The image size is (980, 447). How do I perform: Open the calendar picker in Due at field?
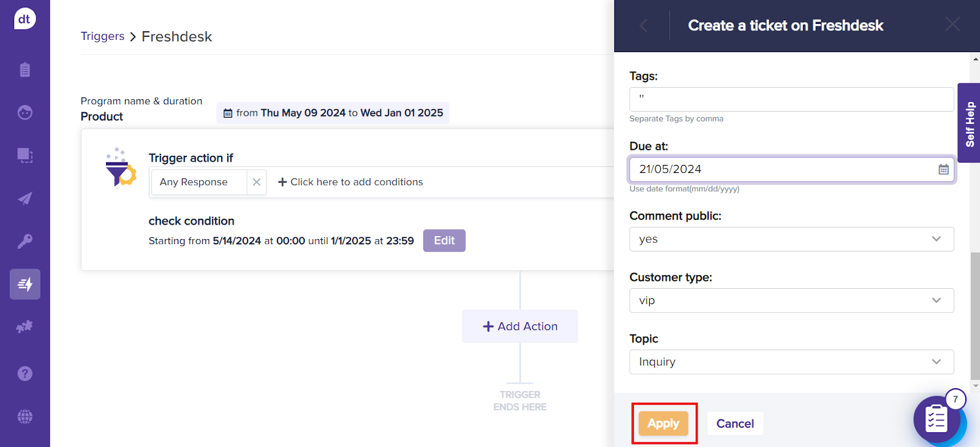pos(943,170)
